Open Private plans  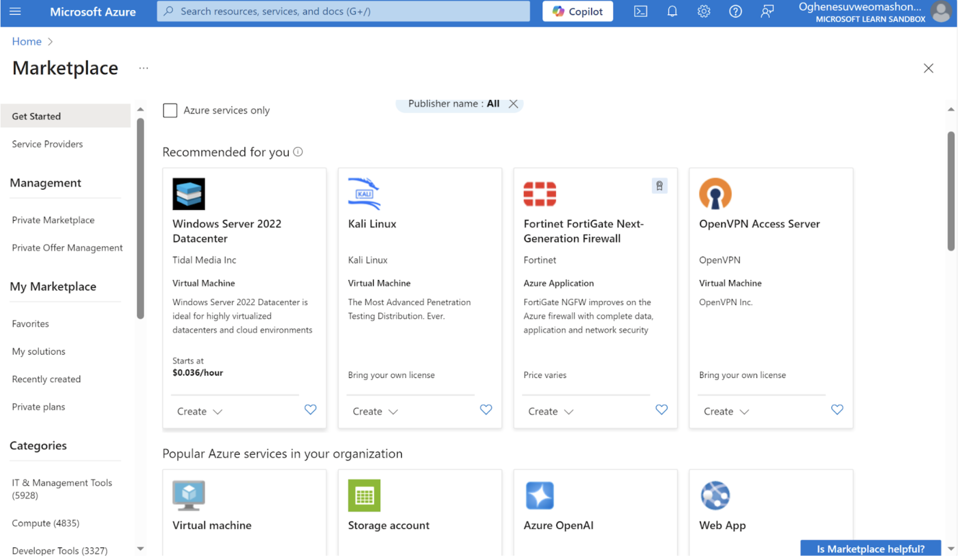tap(38, 407)
